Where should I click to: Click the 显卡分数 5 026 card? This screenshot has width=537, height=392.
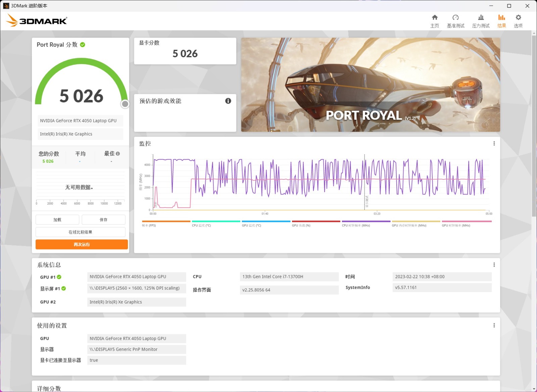click(x=185, y=51)
